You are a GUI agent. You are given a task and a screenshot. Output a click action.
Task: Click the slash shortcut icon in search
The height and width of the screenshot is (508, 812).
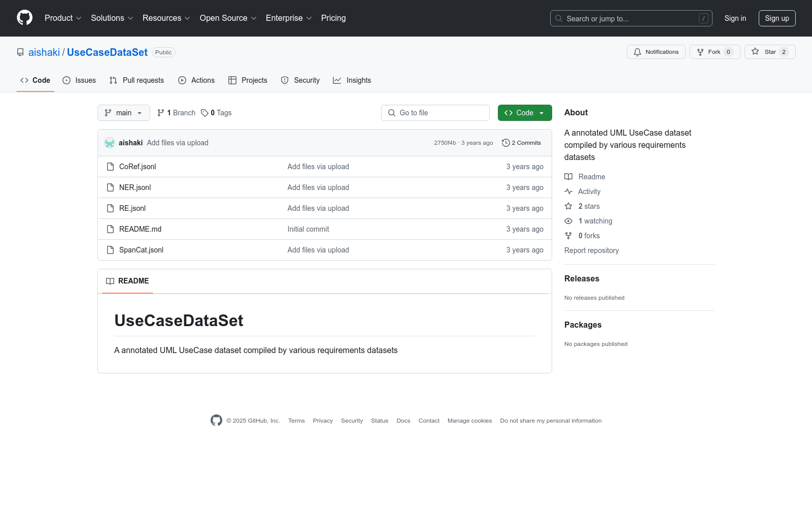pos(703,18)
